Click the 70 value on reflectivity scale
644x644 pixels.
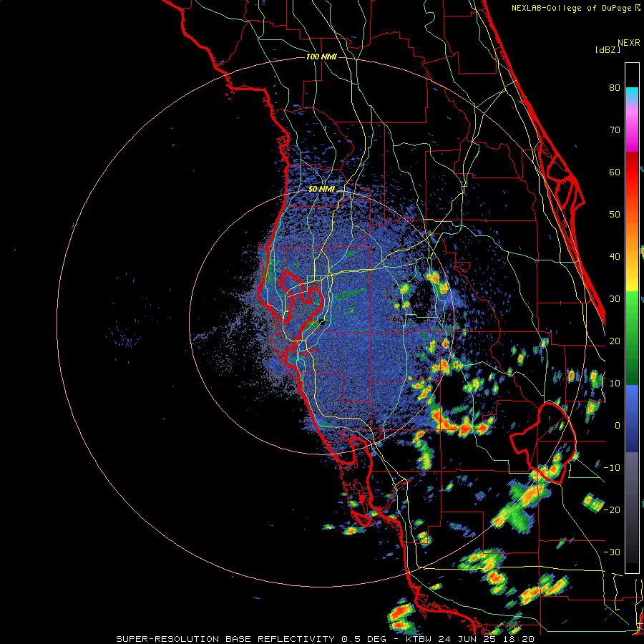tap(615, 130)
